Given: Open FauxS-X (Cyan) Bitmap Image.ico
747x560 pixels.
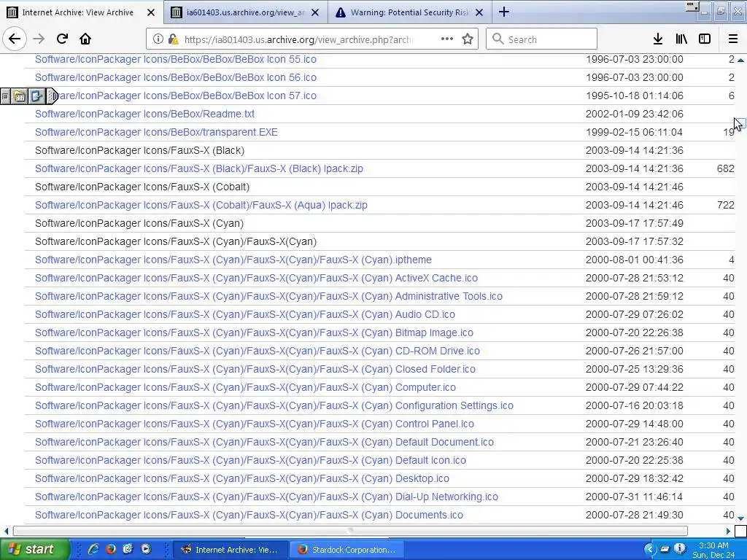Looking at the screenshot, I should coord(254,332).
